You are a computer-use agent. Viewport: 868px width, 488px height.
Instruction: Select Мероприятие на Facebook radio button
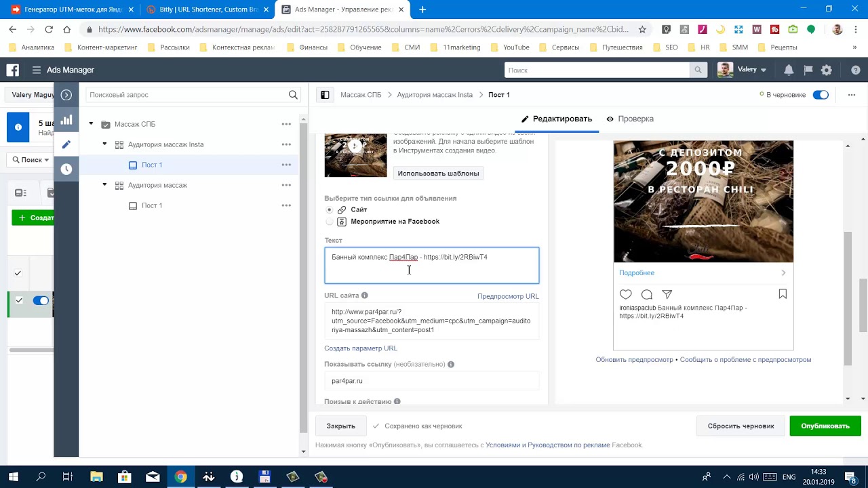330,222
